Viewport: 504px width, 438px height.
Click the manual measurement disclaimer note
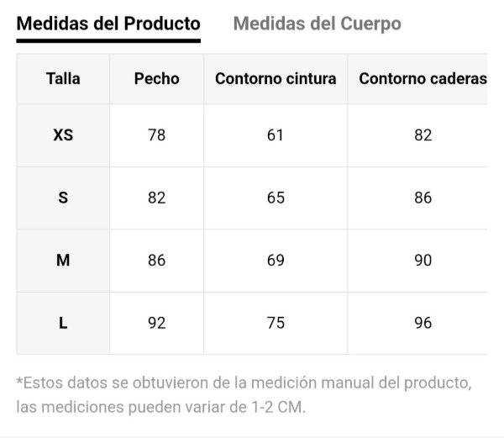click(x=244, y=394)
